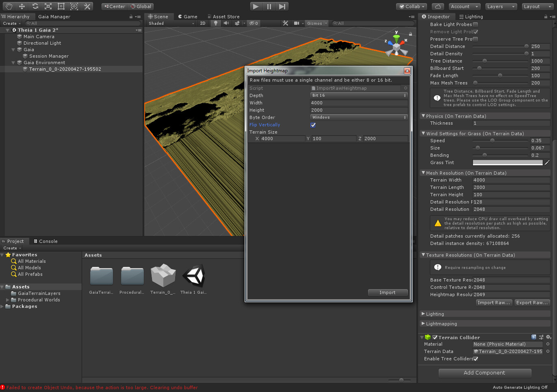Click the Import button in Import Heightmap
Viewport: 557px width, 392px height.
(x=388, y=292)
